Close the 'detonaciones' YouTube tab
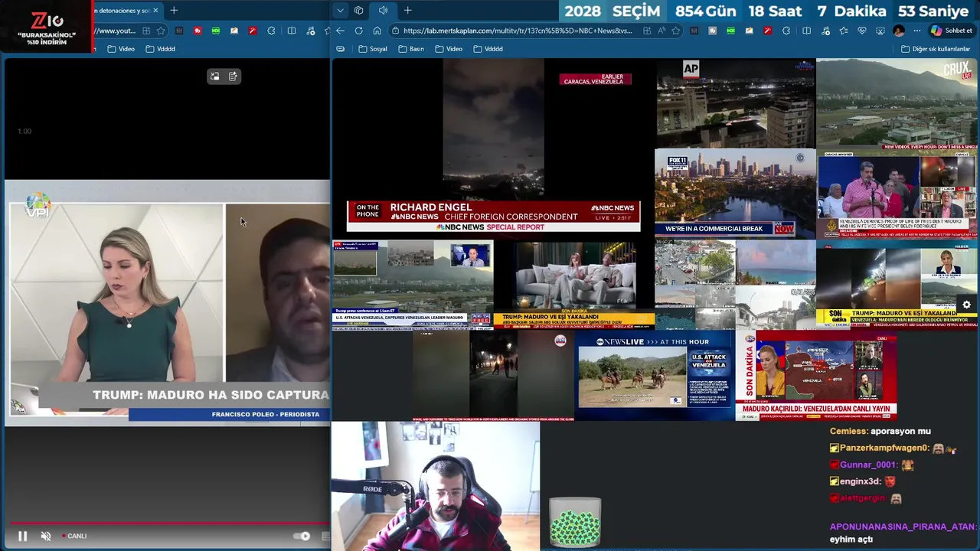 155,11
